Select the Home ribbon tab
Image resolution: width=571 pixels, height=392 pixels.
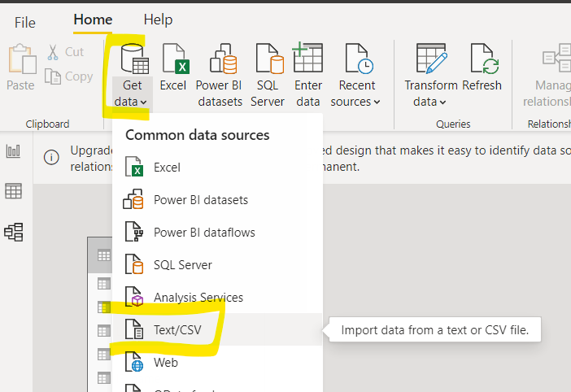coord(93,20)
